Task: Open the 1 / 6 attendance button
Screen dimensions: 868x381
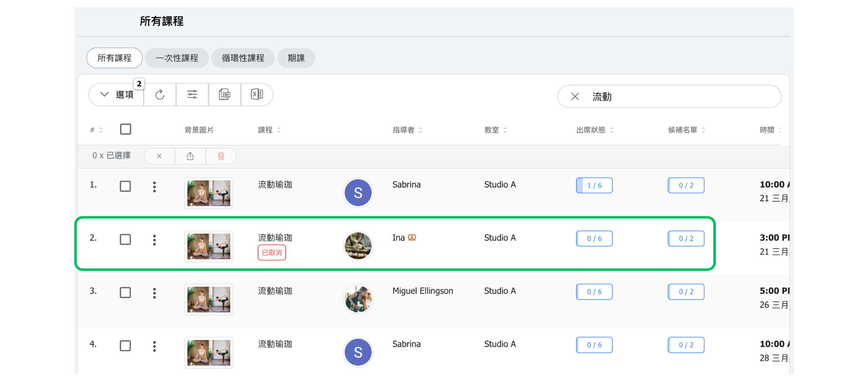Action: click(x=594, y=185)
